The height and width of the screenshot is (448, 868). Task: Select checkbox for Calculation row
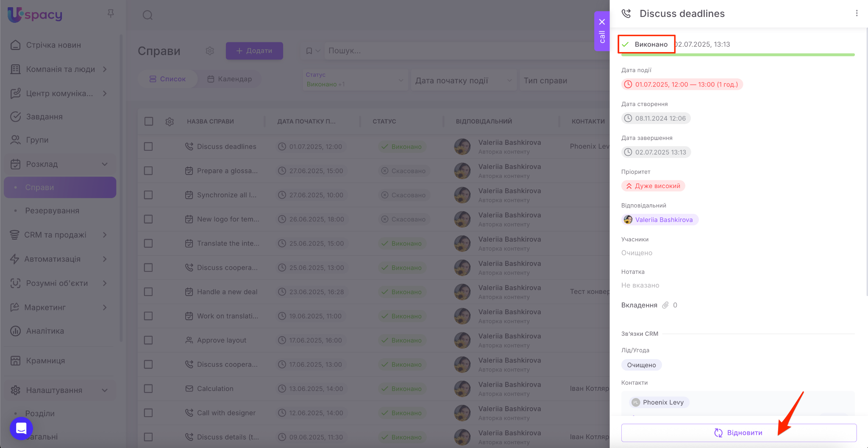click(x=148, y=389)
